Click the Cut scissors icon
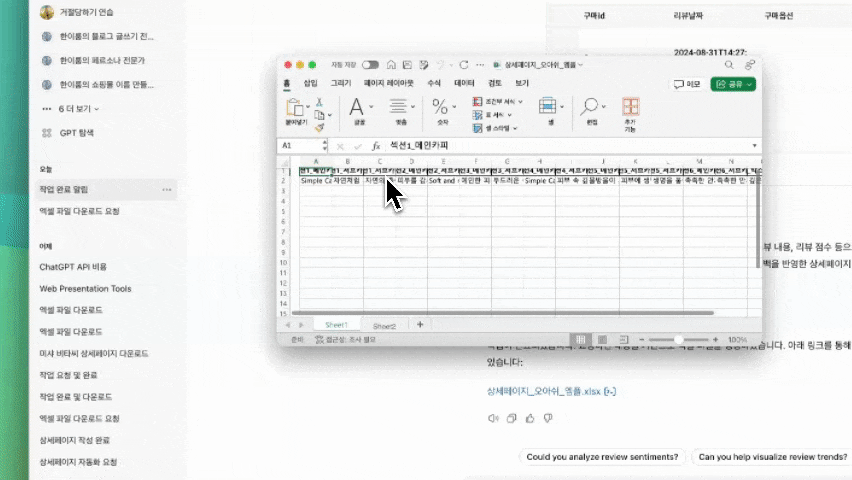852x480 pixels. point(319,102)
